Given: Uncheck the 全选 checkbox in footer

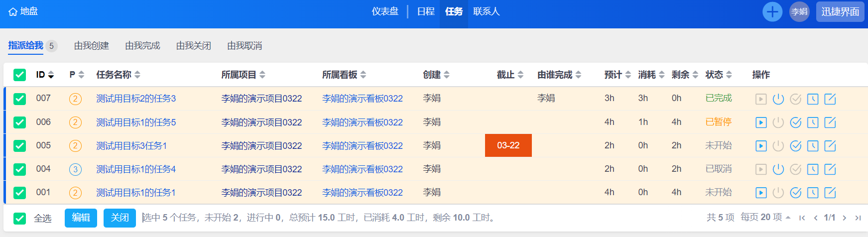Looking at the screenshot, I should (19, 218).
